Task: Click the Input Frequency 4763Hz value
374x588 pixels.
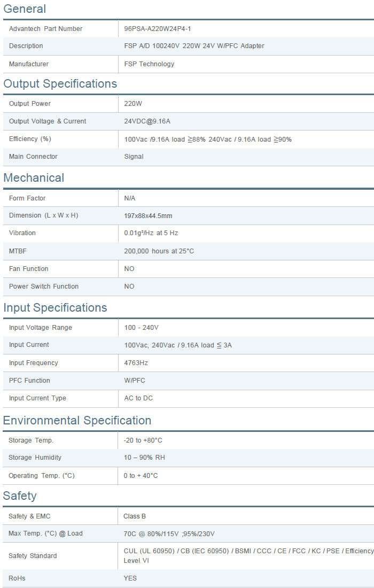Action: [136, 363]
